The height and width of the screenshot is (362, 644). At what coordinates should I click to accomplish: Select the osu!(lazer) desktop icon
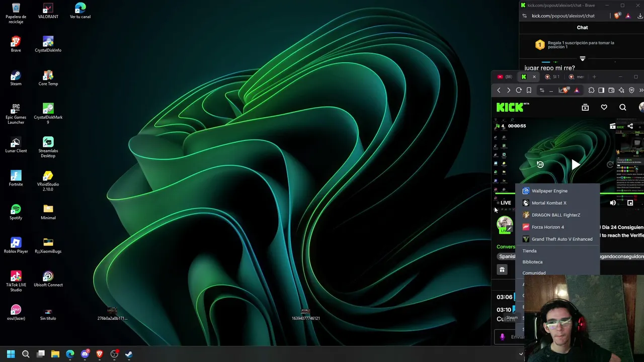tap(16, 312)
